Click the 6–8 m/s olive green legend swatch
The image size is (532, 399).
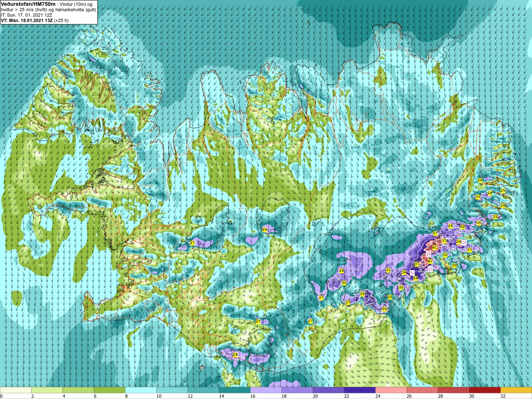click(x=109, y=390)
